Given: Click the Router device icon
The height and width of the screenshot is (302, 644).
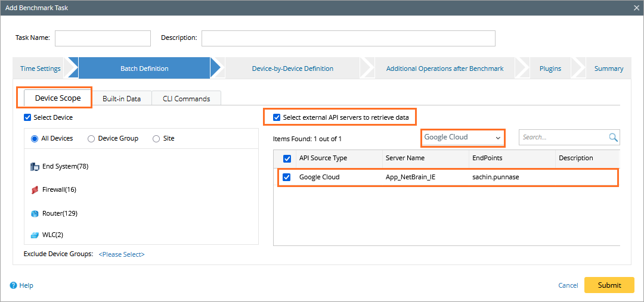Looking at the screenshot, I should coord(35,214).
